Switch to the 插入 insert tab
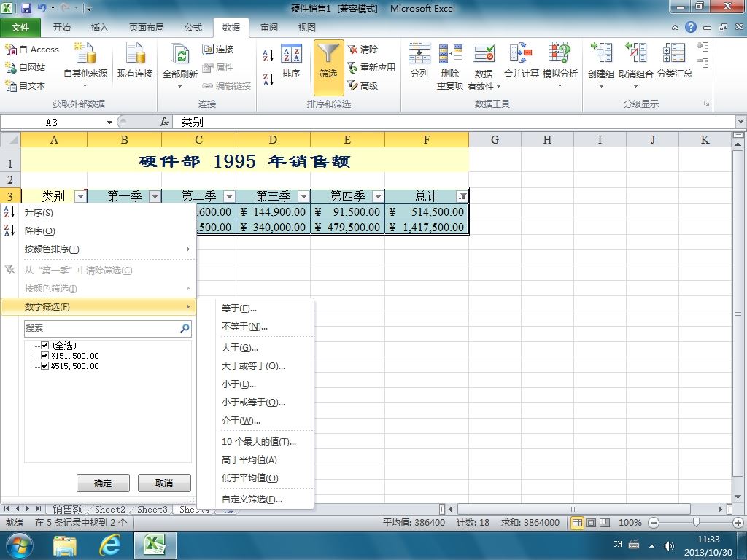This screenshot has width=747, height=560. [x=99, y=28]
